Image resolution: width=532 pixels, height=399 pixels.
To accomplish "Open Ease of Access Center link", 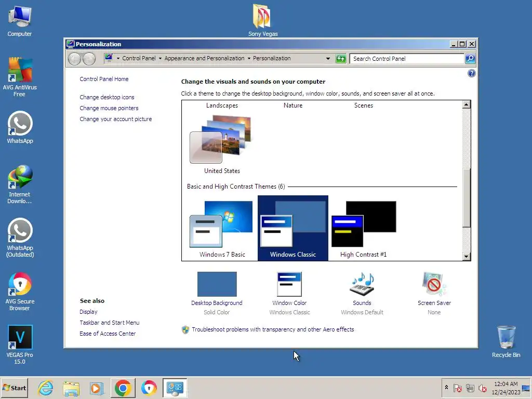I will coord(108,334).
